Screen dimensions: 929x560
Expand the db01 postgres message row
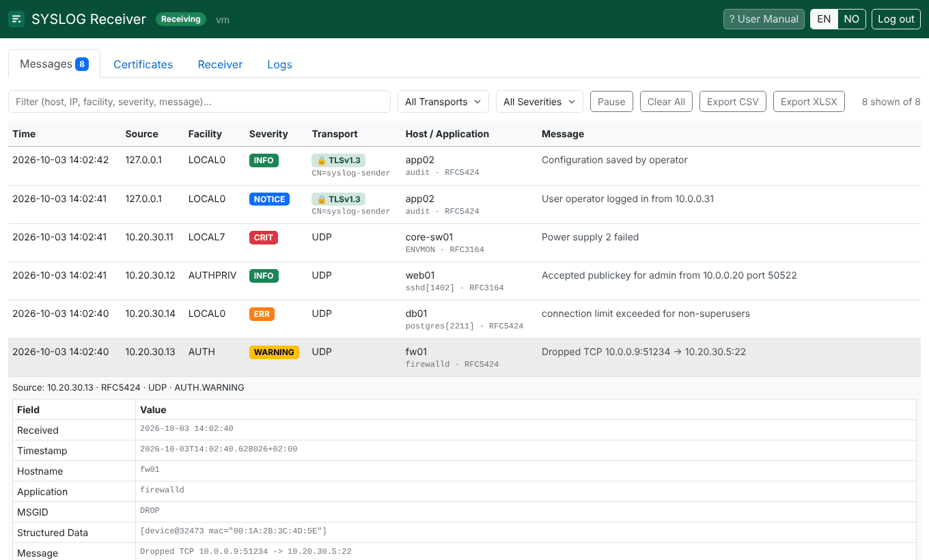coord(464,320)
